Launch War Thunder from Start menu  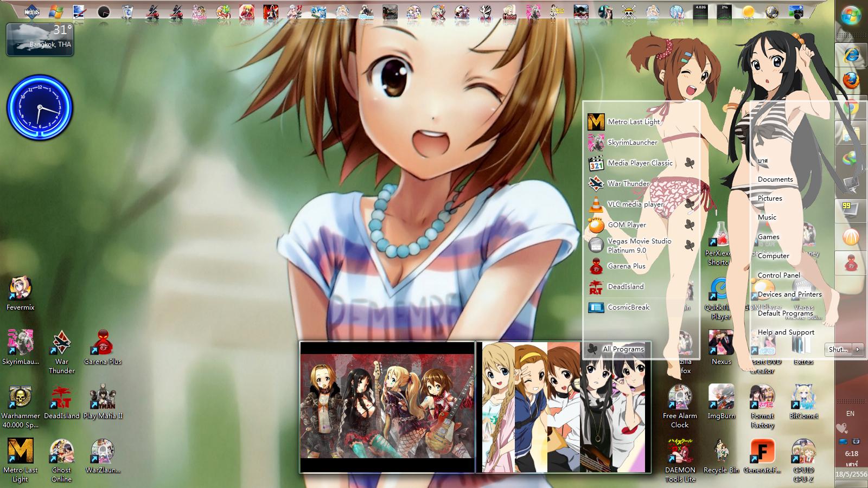[641, 183]
